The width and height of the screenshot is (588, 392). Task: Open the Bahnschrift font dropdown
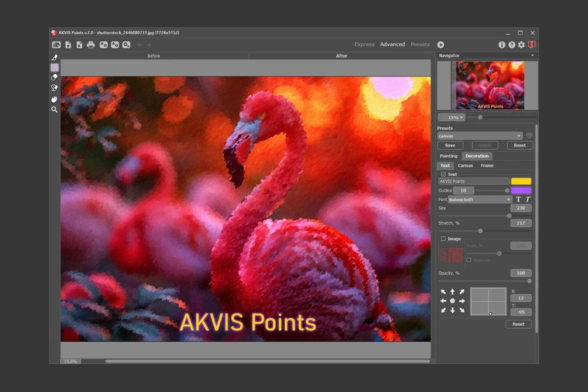480,199
